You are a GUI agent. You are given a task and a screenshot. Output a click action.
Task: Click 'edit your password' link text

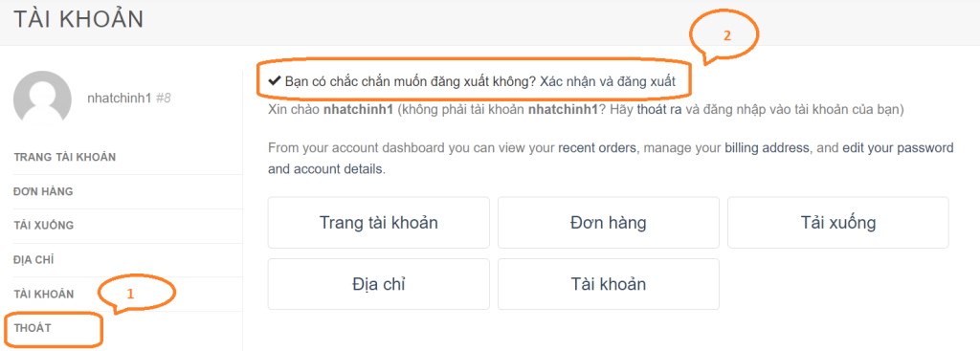point(898,148)
